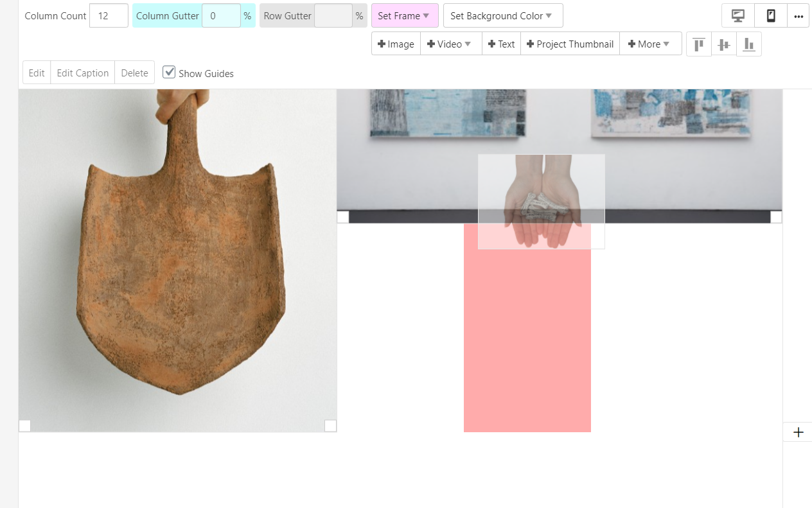Expand the More insert options

650,44
